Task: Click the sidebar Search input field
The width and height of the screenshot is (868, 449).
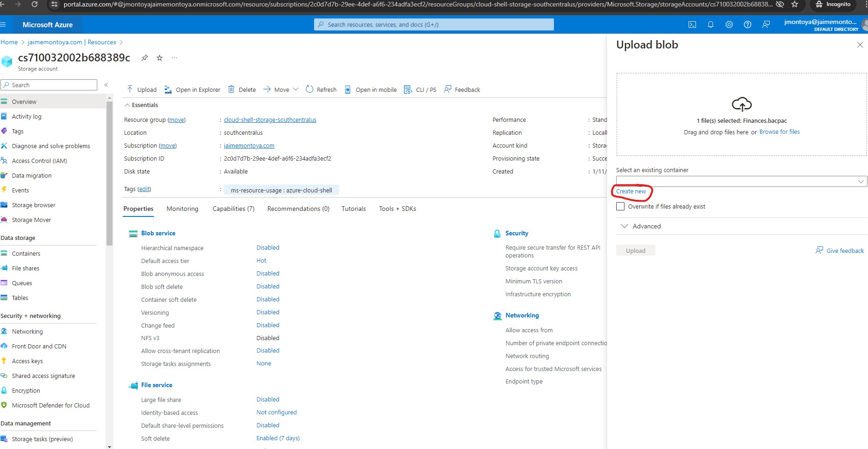Action: click(49, 85)
